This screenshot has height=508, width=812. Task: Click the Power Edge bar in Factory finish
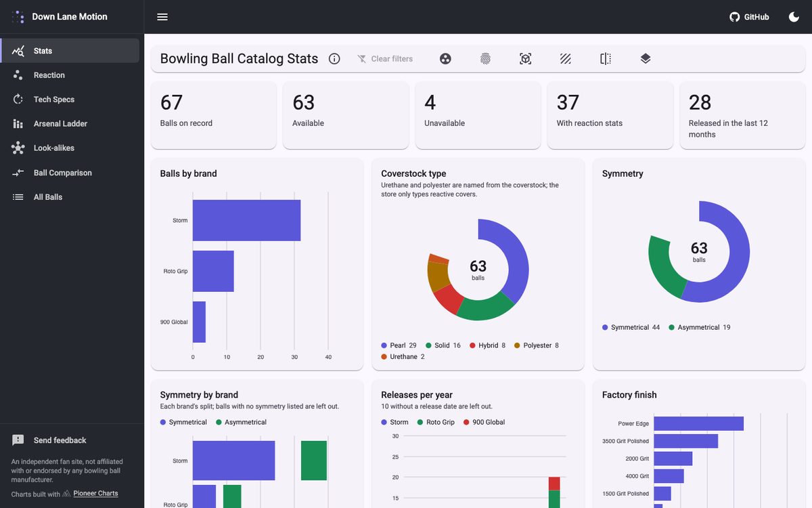pyautogui.click(x=699, y=423)
